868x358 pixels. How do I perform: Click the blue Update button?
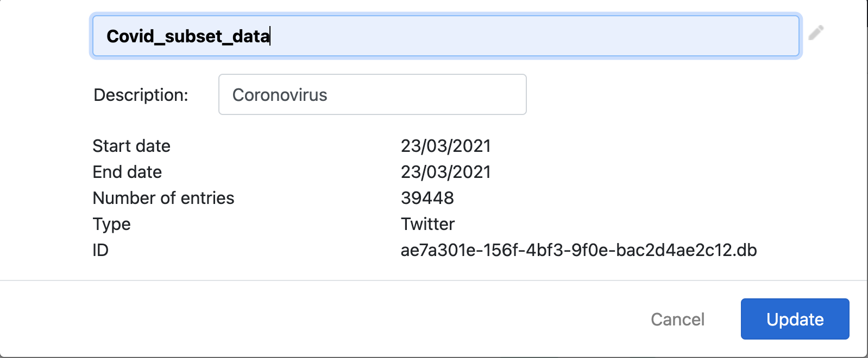[795, 319]
